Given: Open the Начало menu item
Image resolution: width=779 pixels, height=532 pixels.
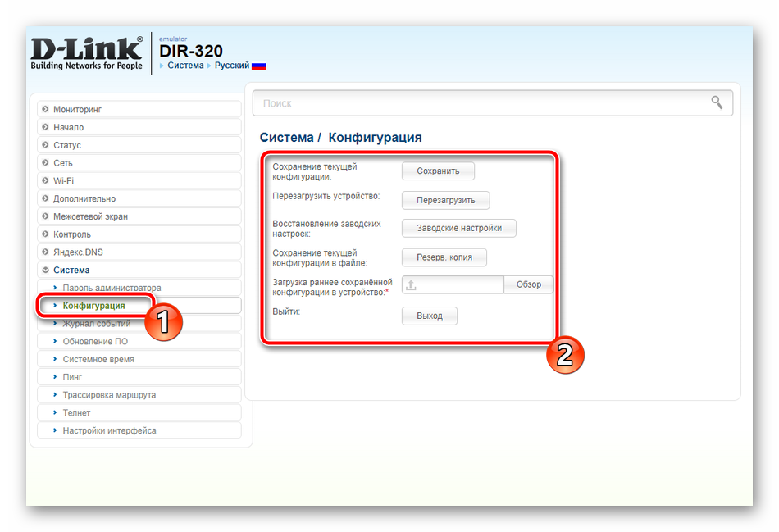Looking at the screenshot, I should coord(139,127).
